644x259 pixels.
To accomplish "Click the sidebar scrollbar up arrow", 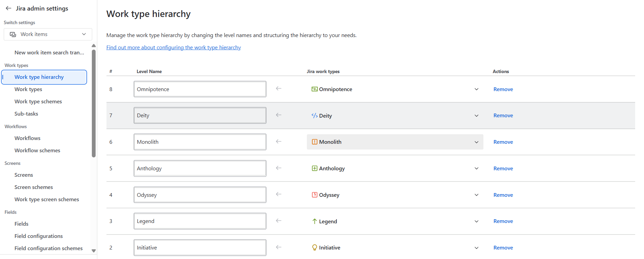I will (94, 46).
